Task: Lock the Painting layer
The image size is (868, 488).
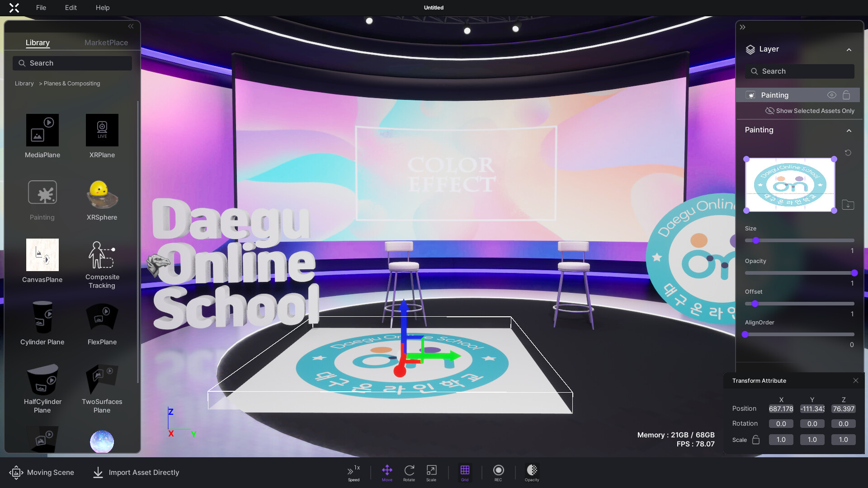Action: (x=847, y=95)
